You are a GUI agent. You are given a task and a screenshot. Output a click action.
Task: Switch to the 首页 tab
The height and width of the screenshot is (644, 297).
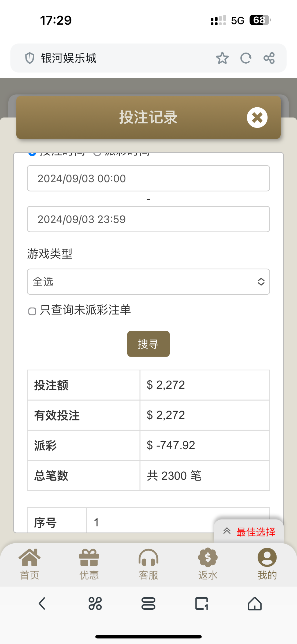click(x=29, y=564)
